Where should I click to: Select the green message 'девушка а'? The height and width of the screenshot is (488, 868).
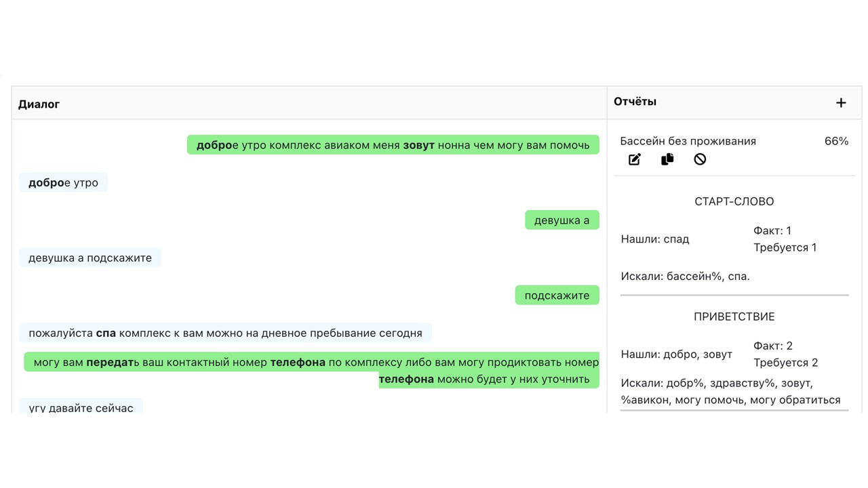coord(561,220)
